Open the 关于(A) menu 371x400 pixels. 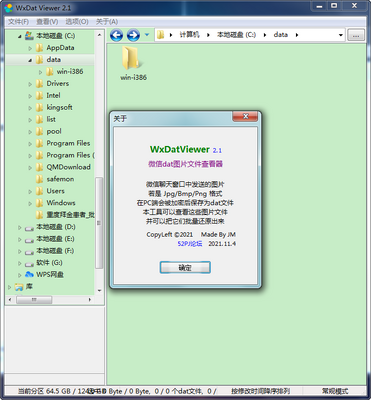click(107, 22)
